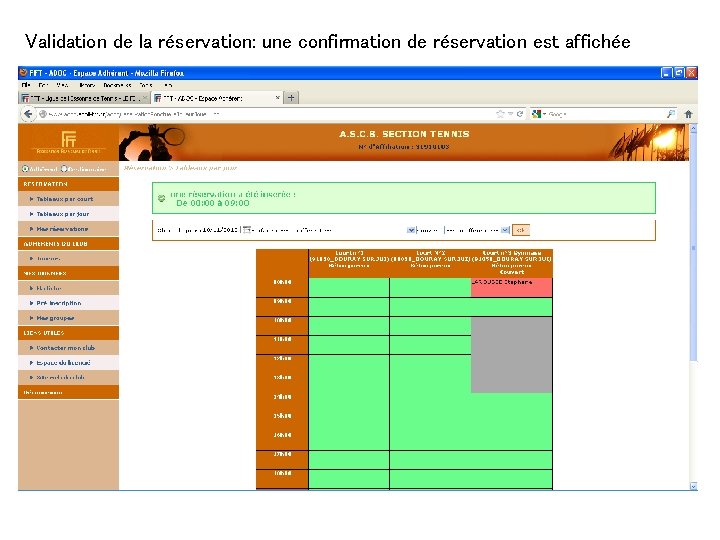Viewport: 720px width, 540px height.
Task: Click the bookmark star in the address bar
Action: click(x=500, y=114)
